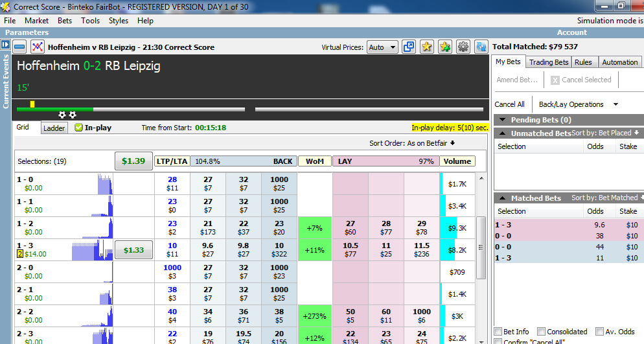Expand the Back/Lay Operations dropdown
Image resolution: width=644 pixels, height=344 pixels.
coord(578,104)
